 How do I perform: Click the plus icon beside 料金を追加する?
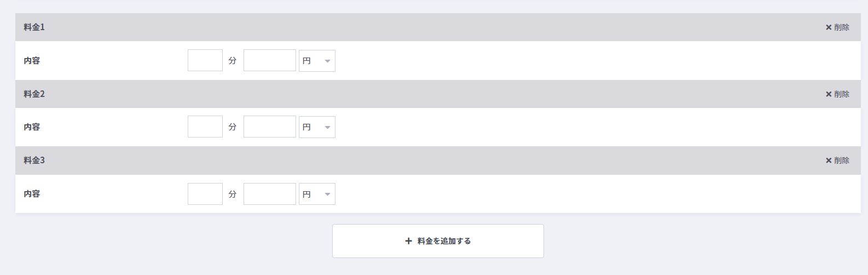point(408,241)
